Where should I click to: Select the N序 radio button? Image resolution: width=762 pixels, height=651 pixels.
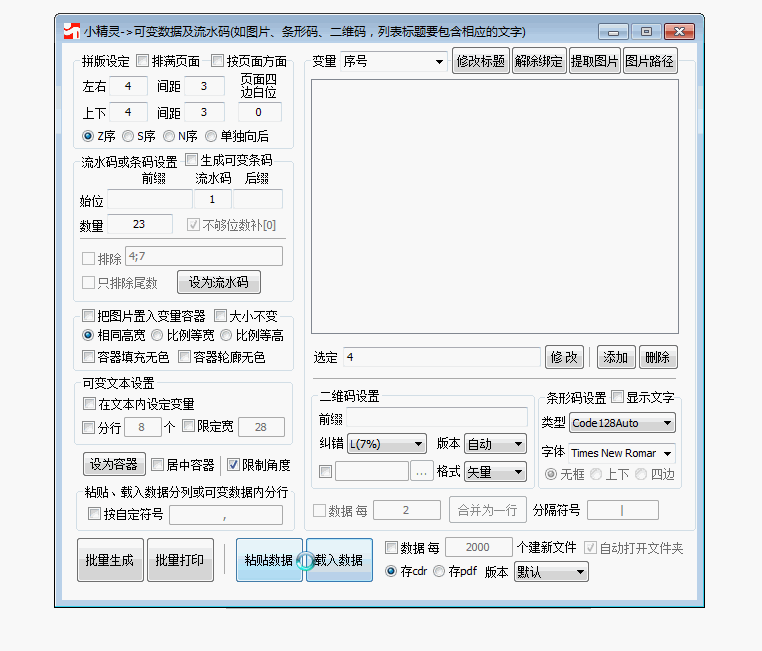click(169, 136)
